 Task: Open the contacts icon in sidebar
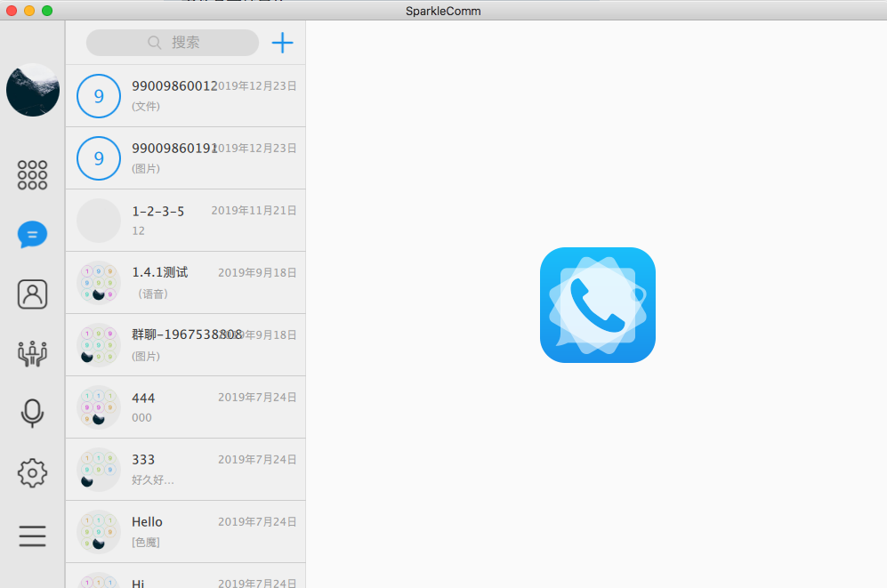coord(32,294)
